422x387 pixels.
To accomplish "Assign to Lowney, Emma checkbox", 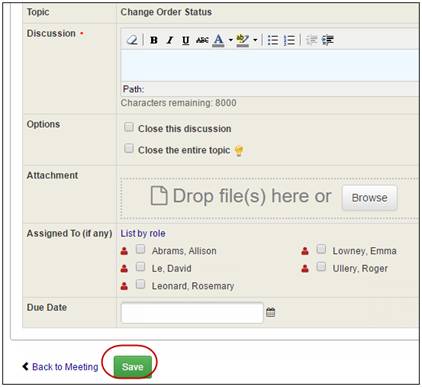I will pos(321,249).
